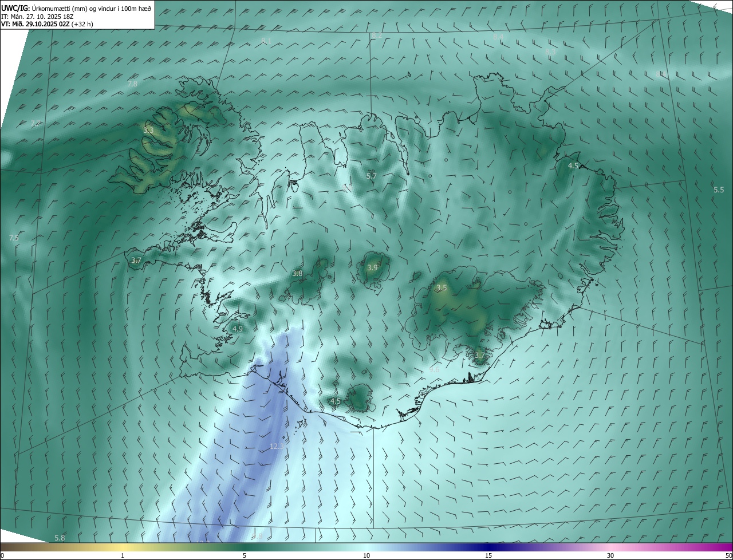Screen dimensions: 733x560
Task: Click the 3.8 value label
Action: click(x=297, y=274)
